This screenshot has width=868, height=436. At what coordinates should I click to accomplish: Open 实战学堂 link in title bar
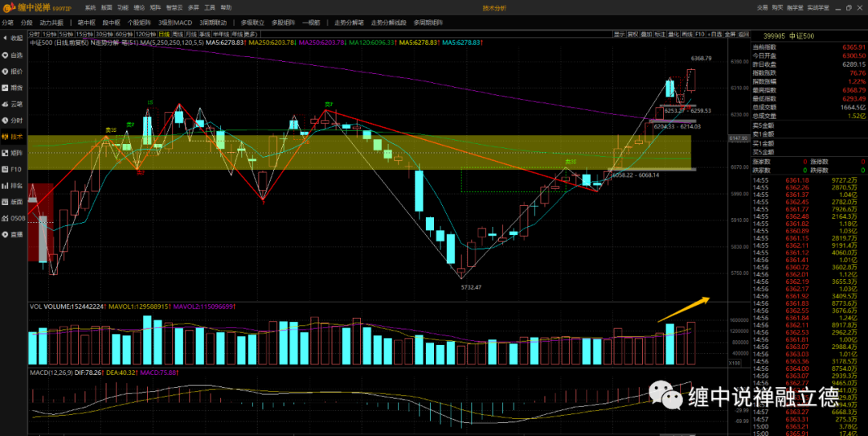818,8
